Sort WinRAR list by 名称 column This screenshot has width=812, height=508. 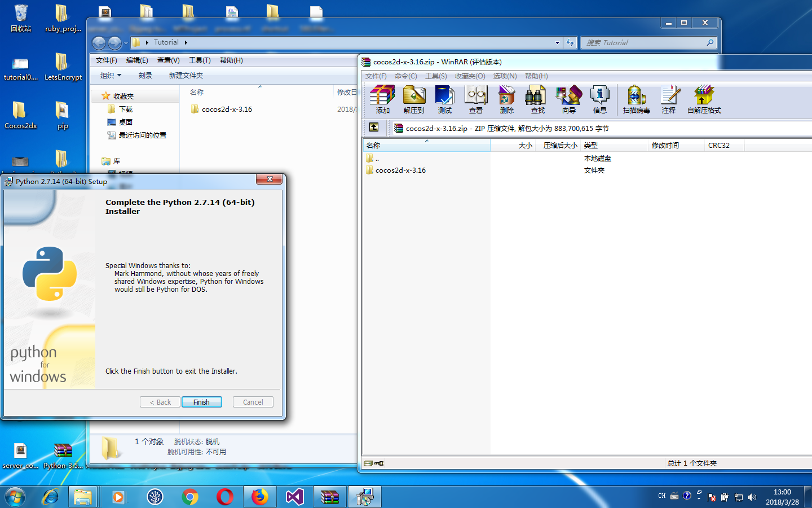[x=427, y=146]
